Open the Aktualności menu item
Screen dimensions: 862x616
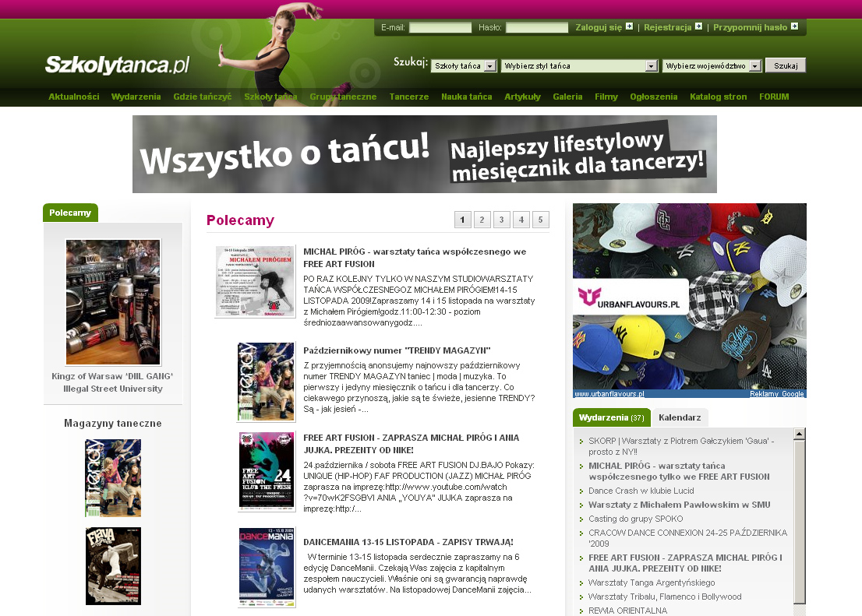coord(74,97)
